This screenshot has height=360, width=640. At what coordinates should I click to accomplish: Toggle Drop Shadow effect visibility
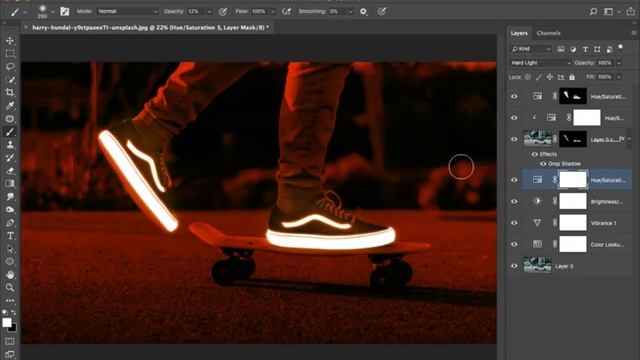543,164
